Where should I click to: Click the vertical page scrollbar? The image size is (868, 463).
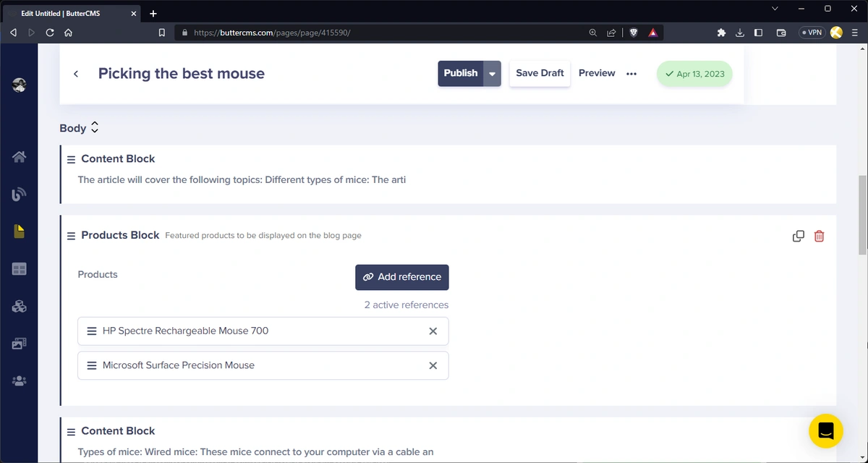[862, 215]
